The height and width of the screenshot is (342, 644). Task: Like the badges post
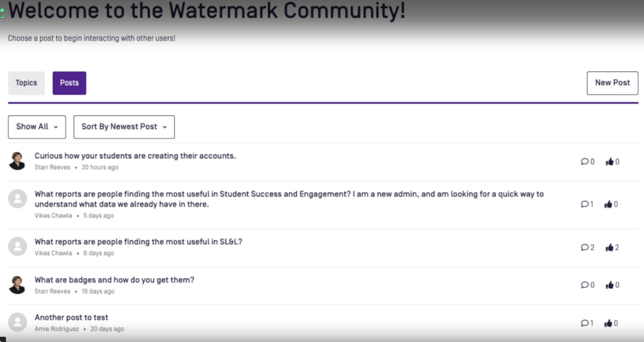[609, 285]
